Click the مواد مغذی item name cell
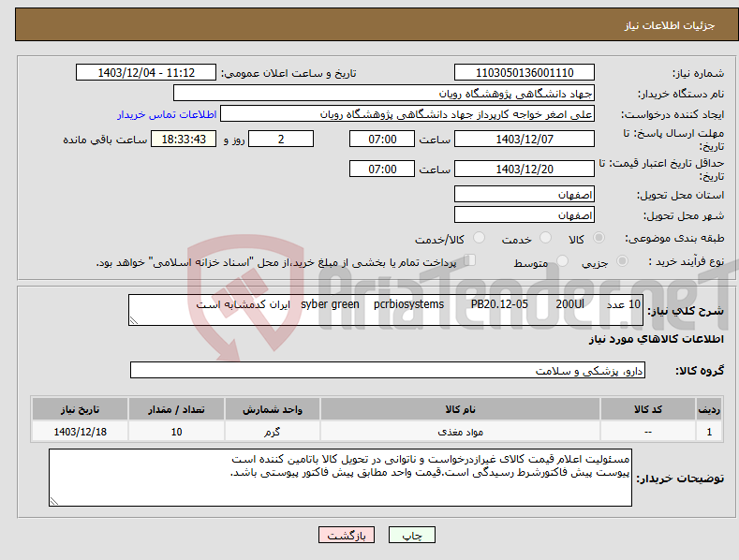Screen dimensions: 739x560 pyautogui.click(x=461, y=432)
